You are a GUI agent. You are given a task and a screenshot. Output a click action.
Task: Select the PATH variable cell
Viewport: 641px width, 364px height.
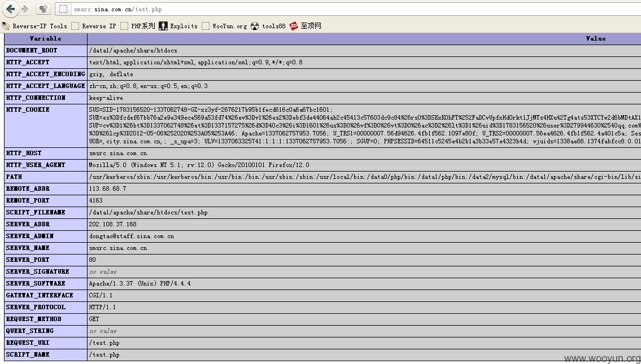pyautogui.click(x=46, y=177)
